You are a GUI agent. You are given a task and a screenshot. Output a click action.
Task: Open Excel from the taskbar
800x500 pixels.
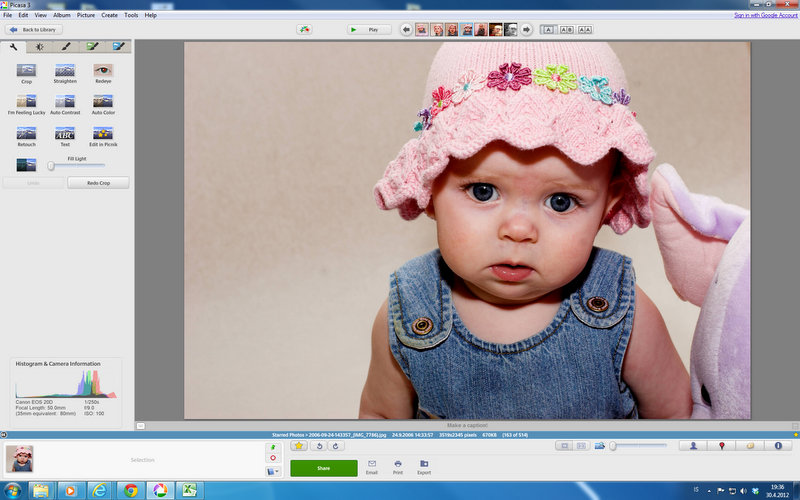[190, 490]
